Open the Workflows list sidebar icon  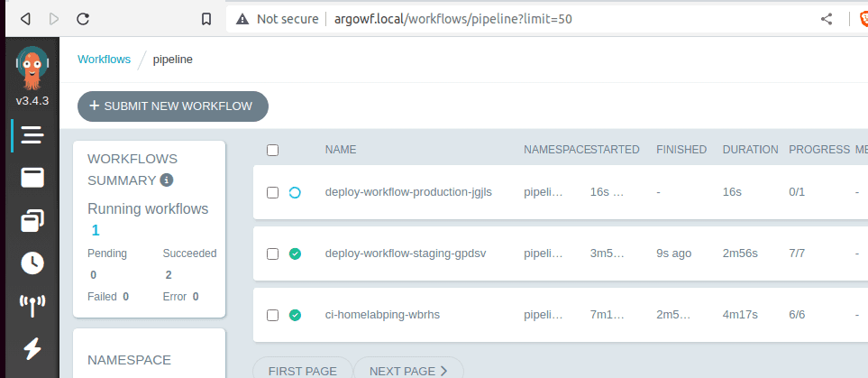point(32,135)
